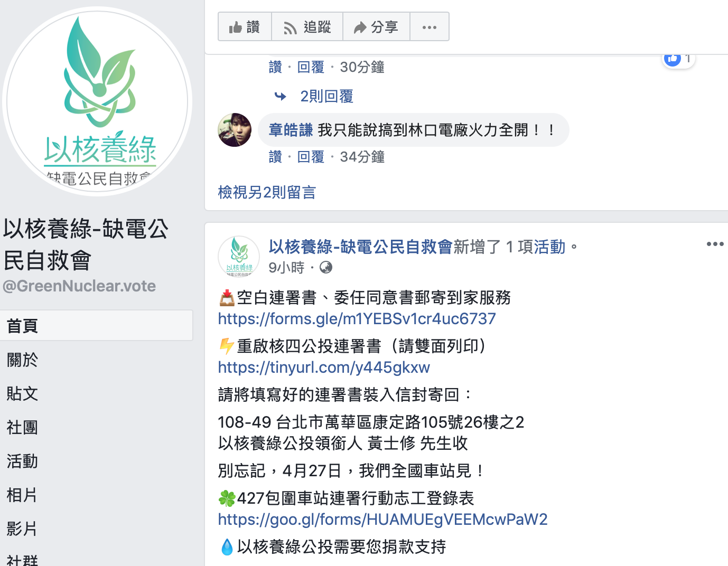Open the post author's small avatar
This screenshot has width=728, height=566.
click(239, 256)
